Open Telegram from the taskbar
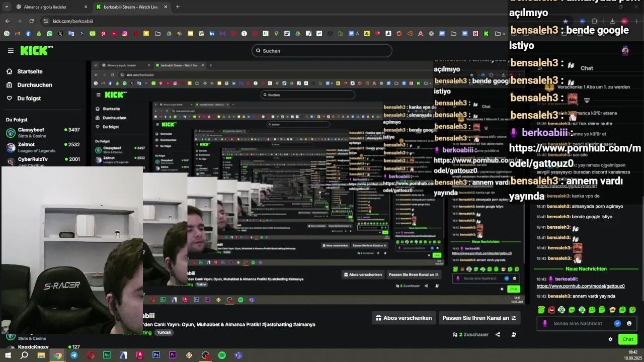This screenshot has height=362, width=644. (74, 355)
